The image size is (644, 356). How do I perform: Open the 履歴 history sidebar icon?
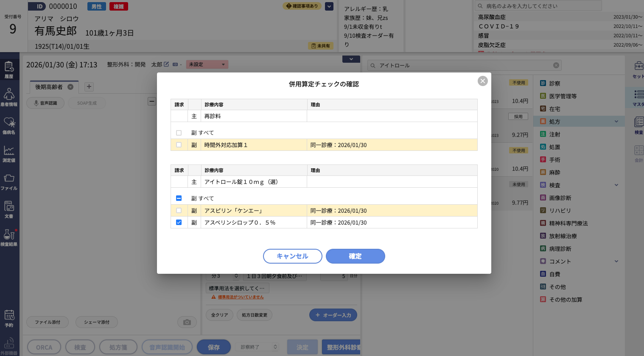[9, 70]
